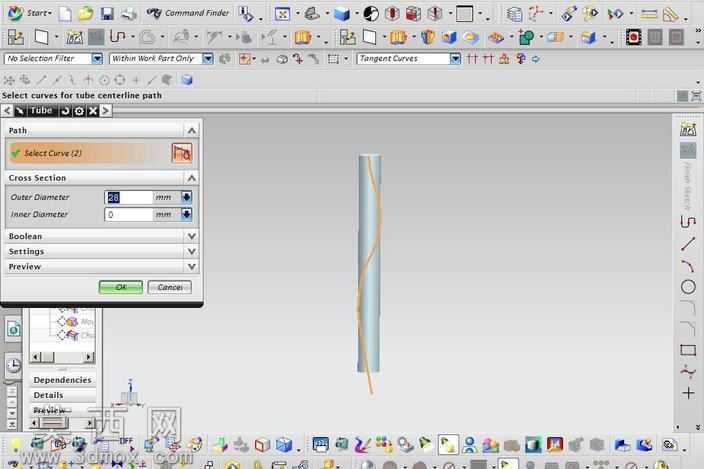Open Outer Diameter options arrow
The image size is (704, 469).
click(186, 197)
